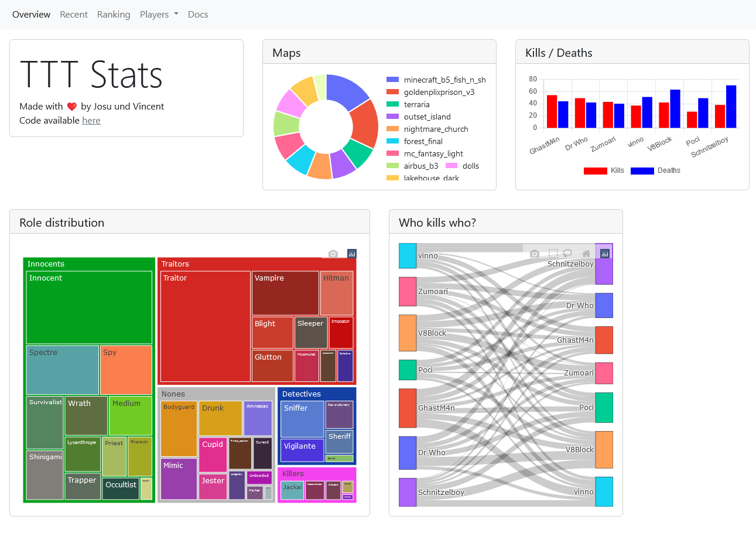The height and width of the screenshot is (533, 756).
Task: Download Role distribution plot as PNG camera icon
Action: pyautogui.click(x=333, y=254)
